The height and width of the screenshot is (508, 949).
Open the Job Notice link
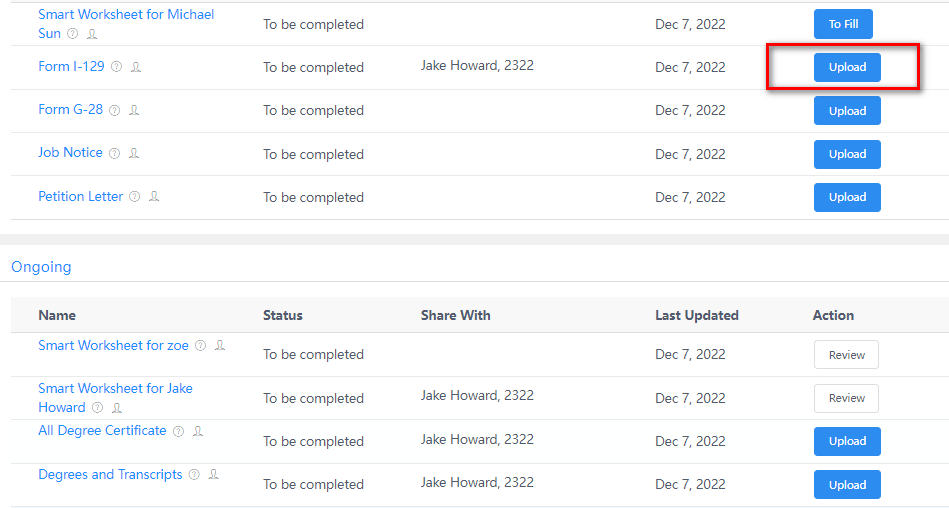[70, 153]
